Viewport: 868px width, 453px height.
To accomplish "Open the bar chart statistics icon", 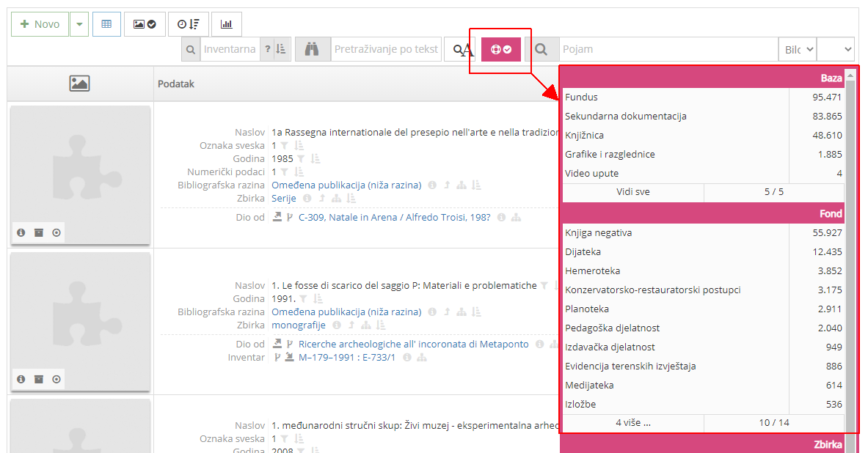I will coord(226,24).
